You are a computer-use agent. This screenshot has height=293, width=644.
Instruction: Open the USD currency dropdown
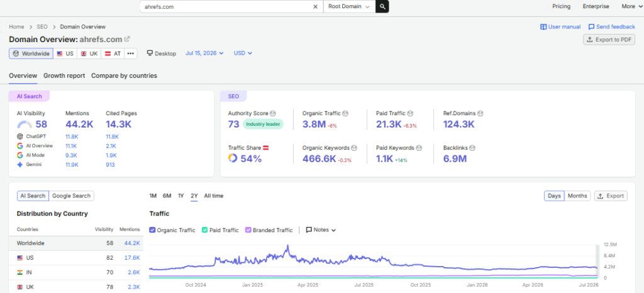click(243, 53)
